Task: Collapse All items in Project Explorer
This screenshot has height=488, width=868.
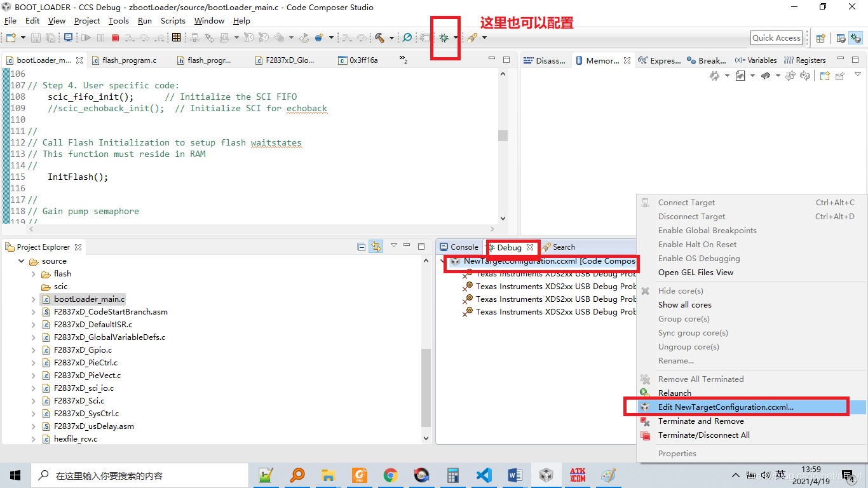Action: tap(361, 247)
